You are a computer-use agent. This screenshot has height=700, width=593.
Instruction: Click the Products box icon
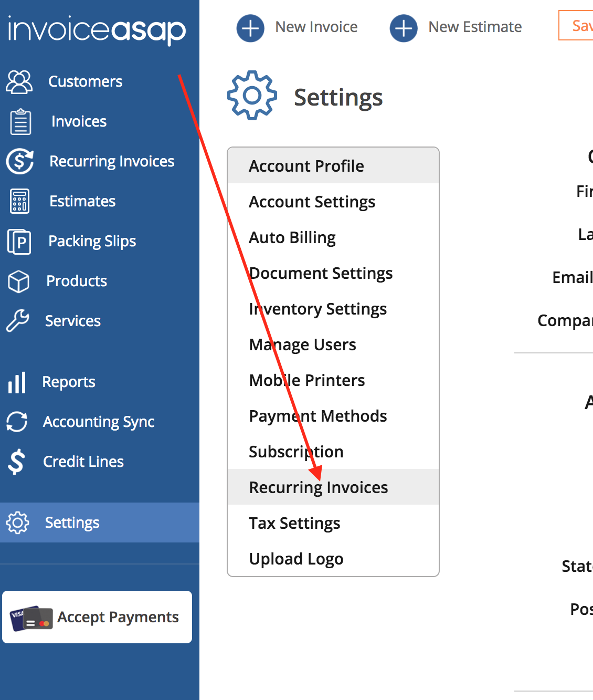19,281
